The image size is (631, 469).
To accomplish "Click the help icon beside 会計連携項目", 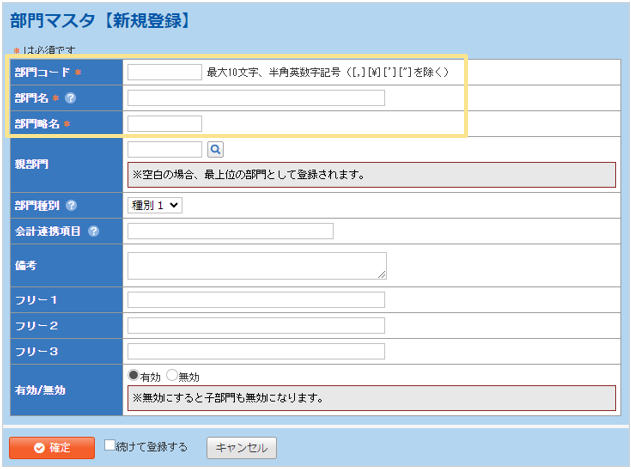I will [93, 231].
